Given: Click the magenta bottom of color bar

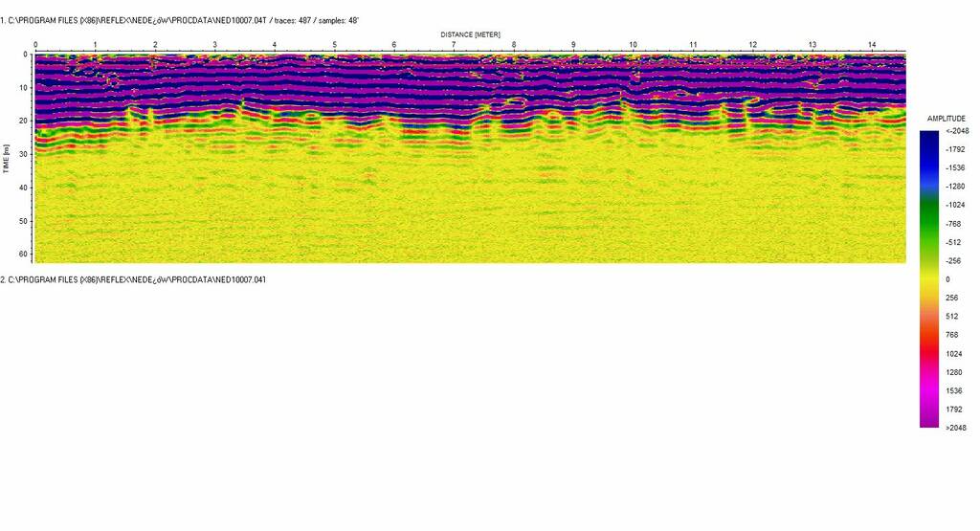Looking at the screenshot, I should [928, 416].
